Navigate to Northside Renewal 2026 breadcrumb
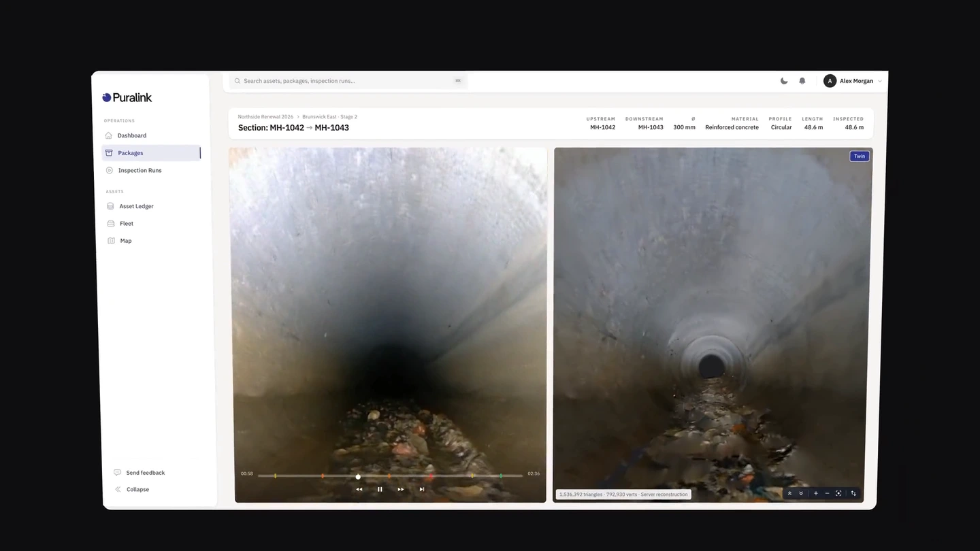 265,117
